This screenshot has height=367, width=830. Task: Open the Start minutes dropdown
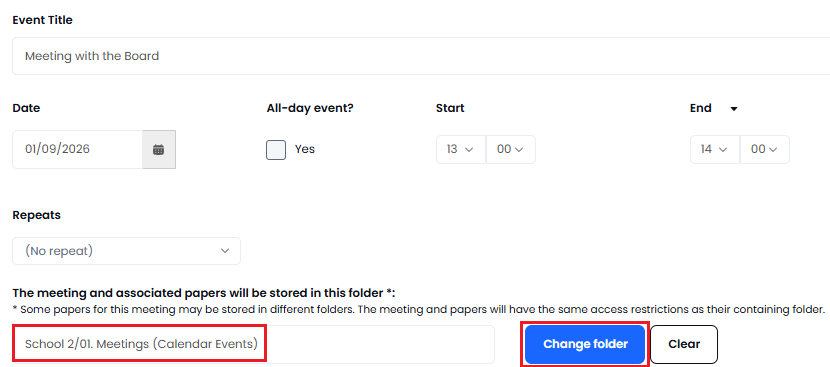[x=510, y=149]
